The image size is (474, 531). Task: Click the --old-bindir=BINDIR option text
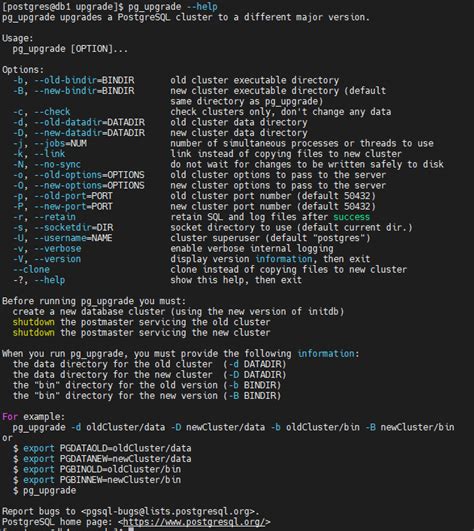[84, 80]
